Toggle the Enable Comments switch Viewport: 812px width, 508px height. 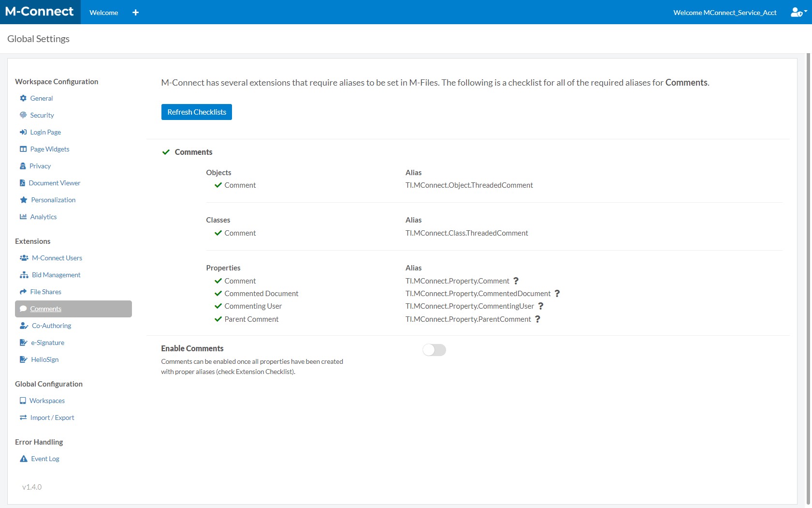434,350
